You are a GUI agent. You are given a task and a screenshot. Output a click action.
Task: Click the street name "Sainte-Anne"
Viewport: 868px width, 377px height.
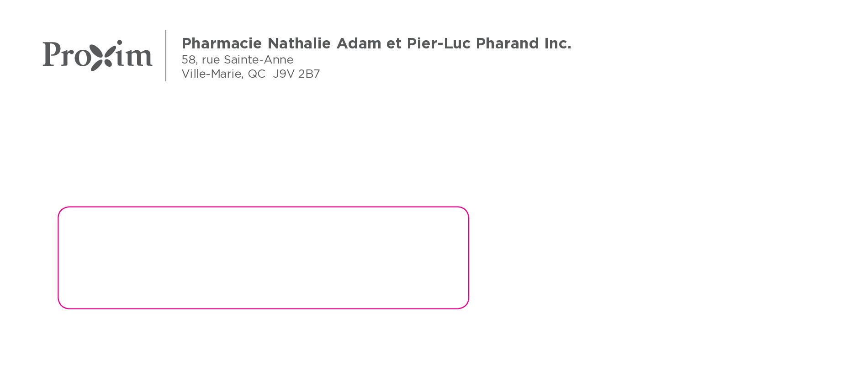pos(259,60)
